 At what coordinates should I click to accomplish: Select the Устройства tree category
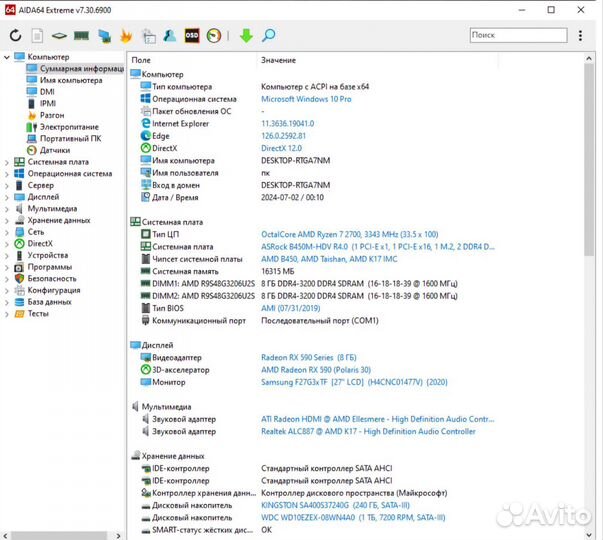click(41, 255)
